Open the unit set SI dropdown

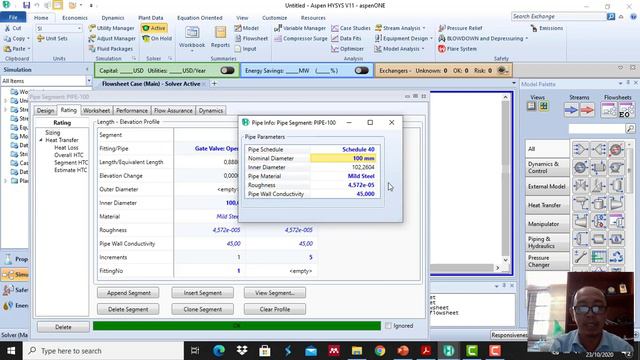point(79,28)
